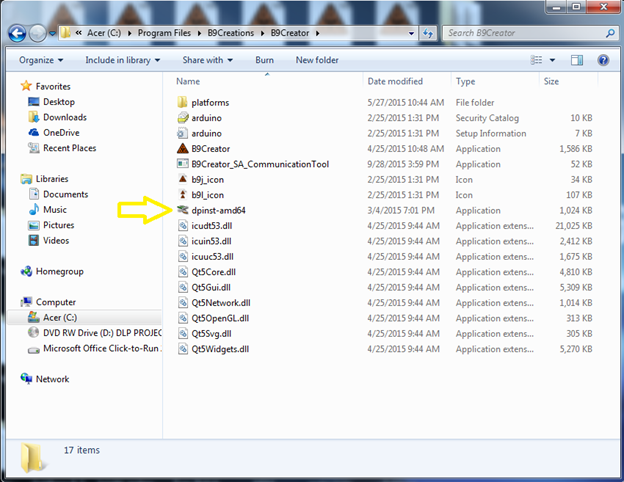Sort by the Size column header

tap(551, 82)
